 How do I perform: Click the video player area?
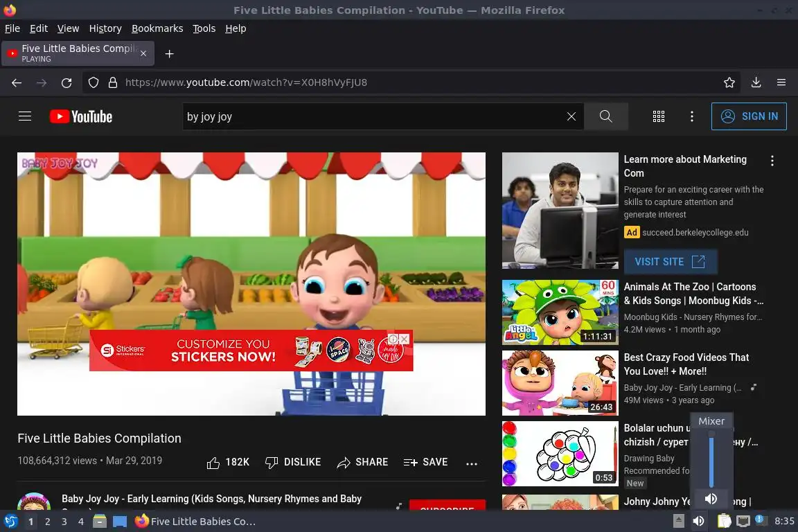pos(251,283)
